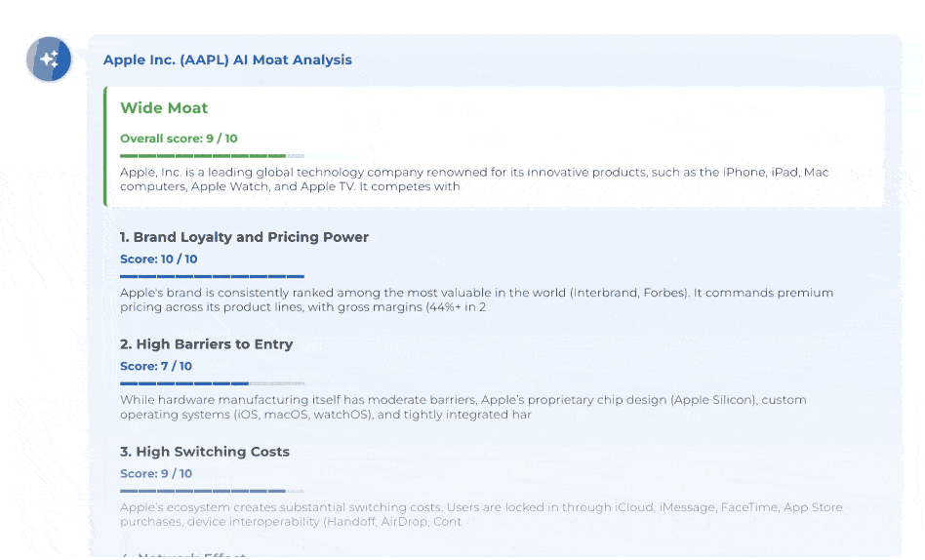The width and height of the screenshot is (925, 560).
Task: Click the Score: 10 / 10 label
Action: pos(158,260)
